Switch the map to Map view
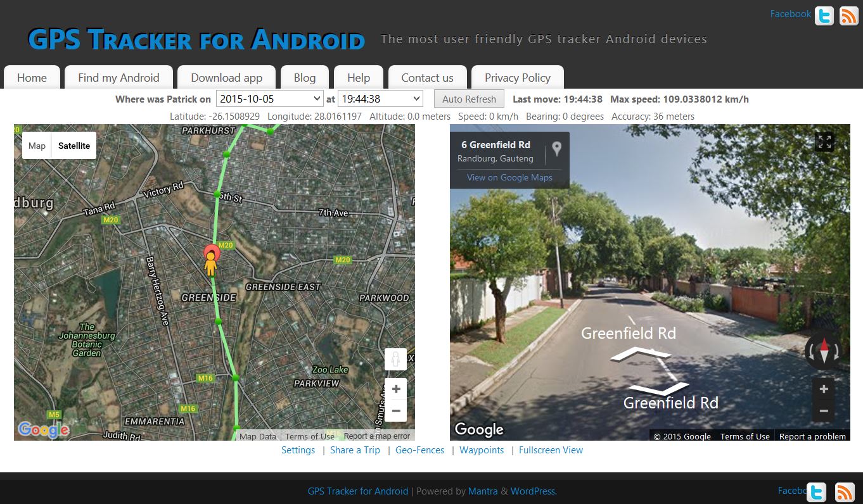This screenshot has height=504, width=863. point(37,146)
